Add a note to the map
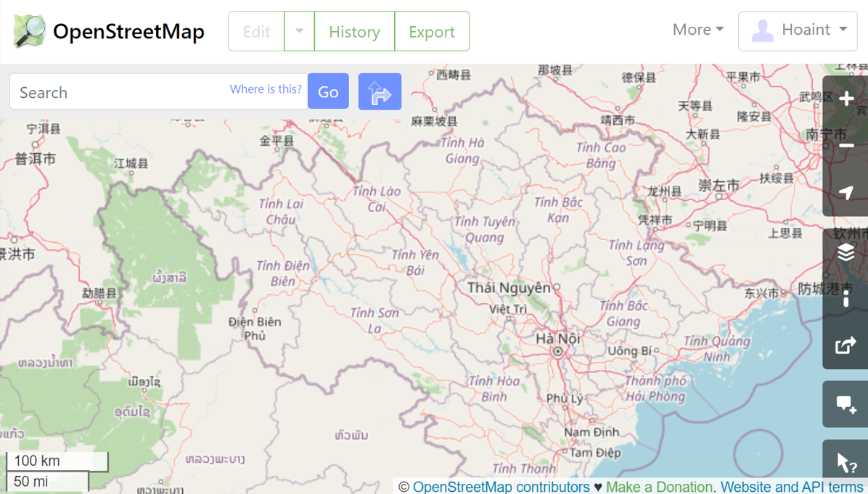 846,404
